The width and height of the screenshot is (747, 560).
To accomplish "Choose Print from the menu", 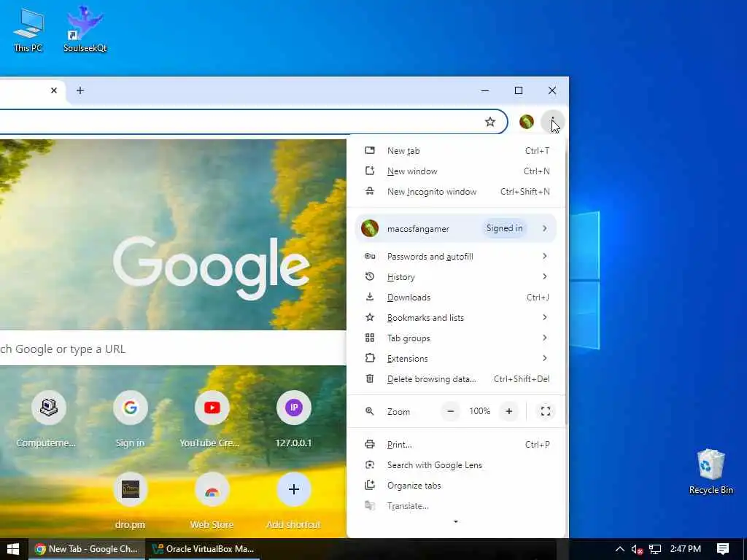I will [x=457, y=445].
